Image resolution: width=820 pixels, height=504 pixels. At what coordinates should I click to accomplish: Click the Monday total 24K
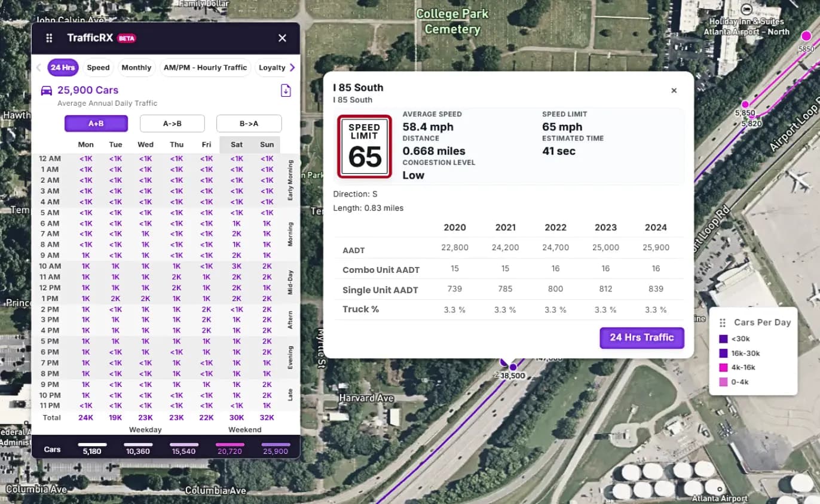pos(85,418)
